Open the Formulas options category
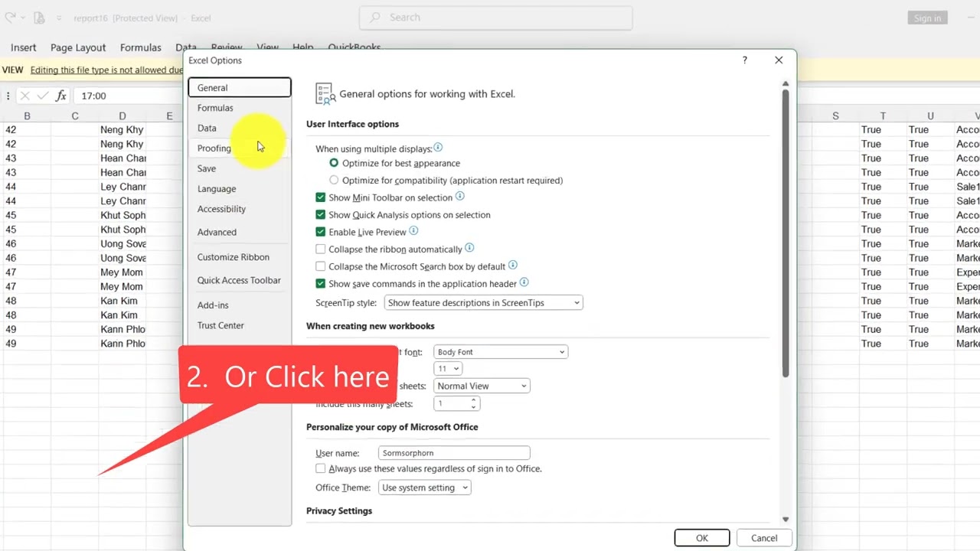The width and height of the screenshot is (980, 551). [x=240, y=108]
